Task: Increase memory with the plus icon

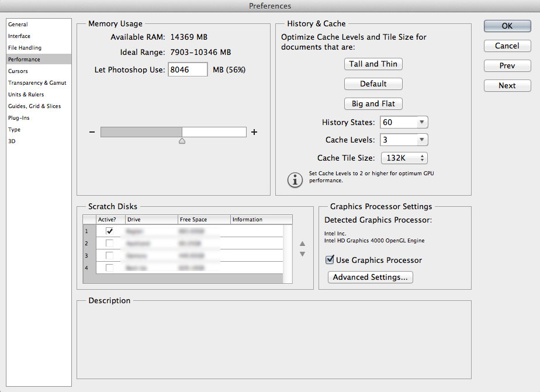Action: pos(254,132)
